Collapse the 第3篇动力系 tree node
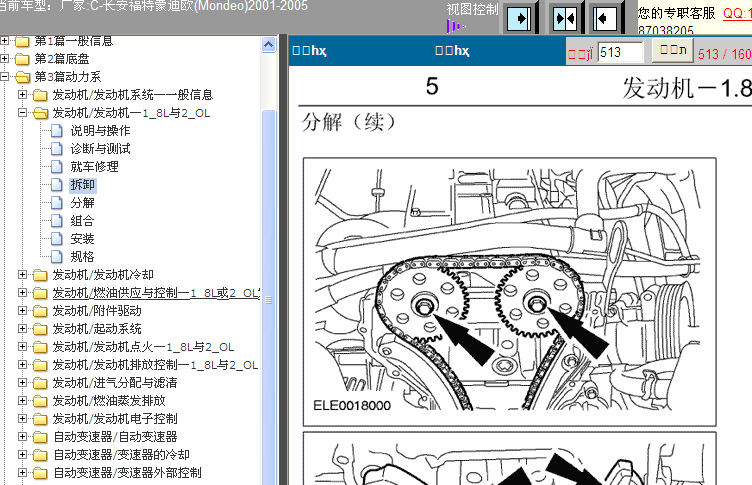Image resolution: width=752 pixels, height=485 pixels. [x=5, y=76]
